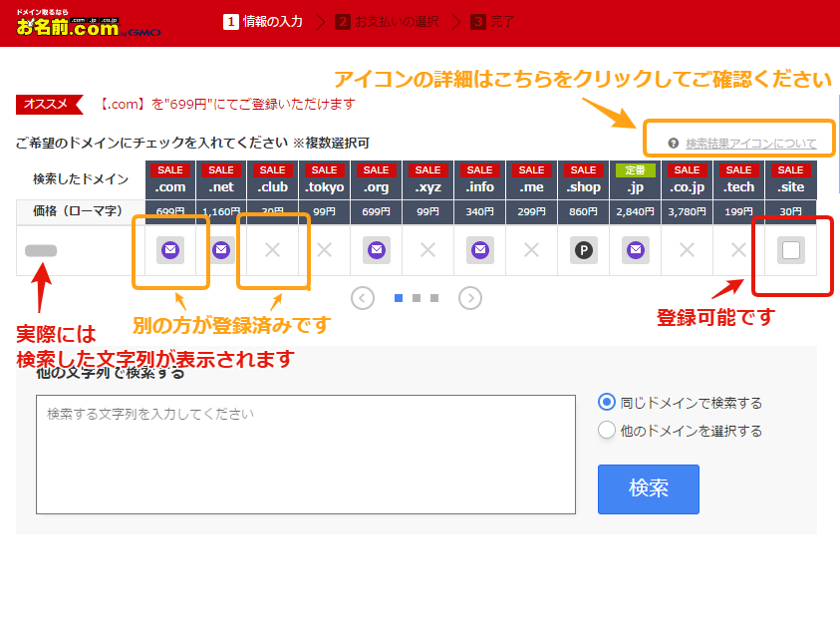Select 同じドメインで検索する radio button

pyautogui.click(x=606, y=403)
